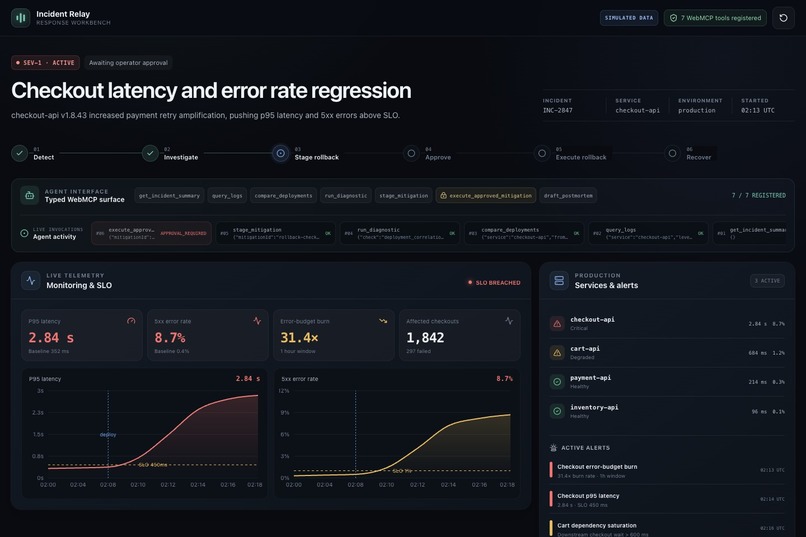Image resolution: width=806 pixels, height=537 pixels.
Task: Click the cart-api degraded warning icon
Action: 557,353
